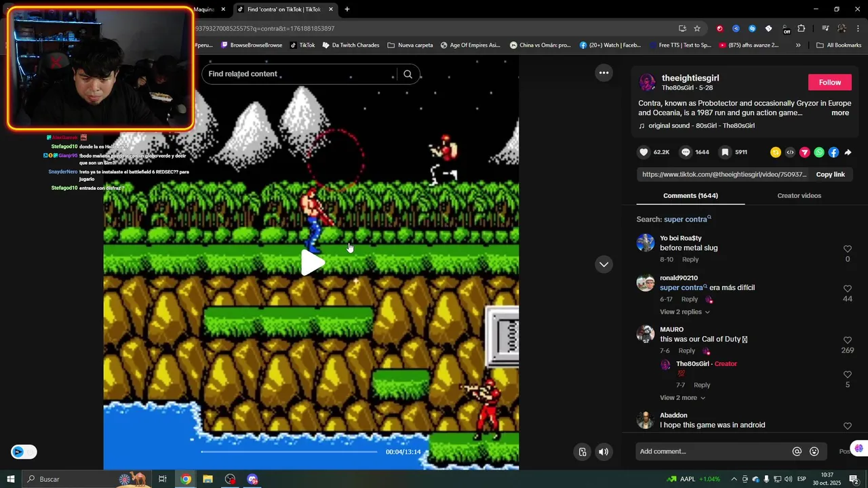This screenshot has width=868, height=488.
Task: Open the 'Nueva carpeta' bookmarks folder
Action: pyautogui.click(x=410, y=45)
